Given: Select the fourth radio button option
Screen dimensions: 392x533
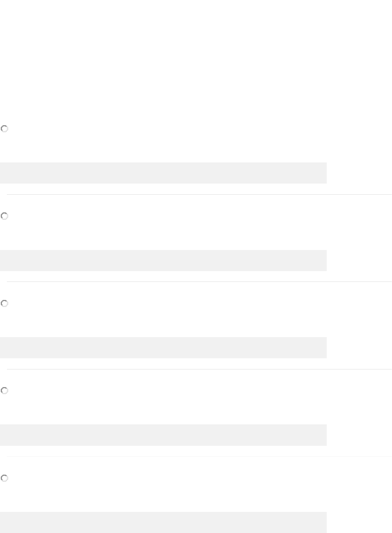Looking at the screenshot, I should point(4,391).
